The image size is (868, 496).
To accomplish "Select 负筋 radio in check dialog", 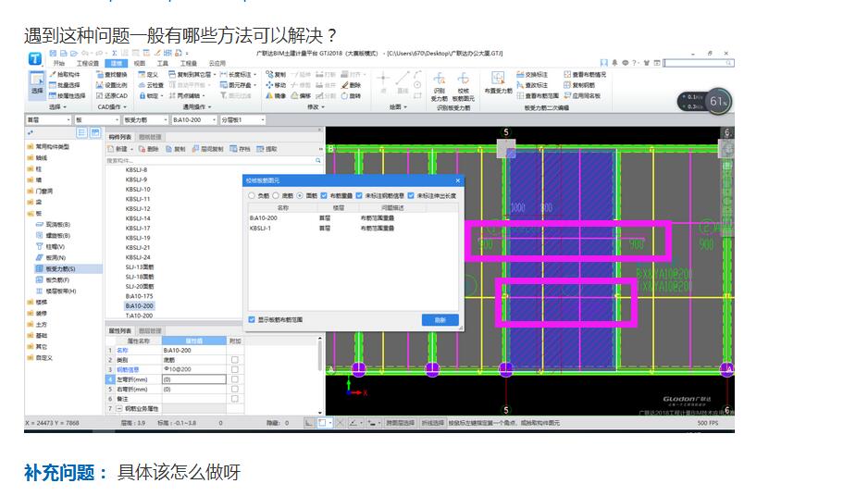I will pos(252,195).
